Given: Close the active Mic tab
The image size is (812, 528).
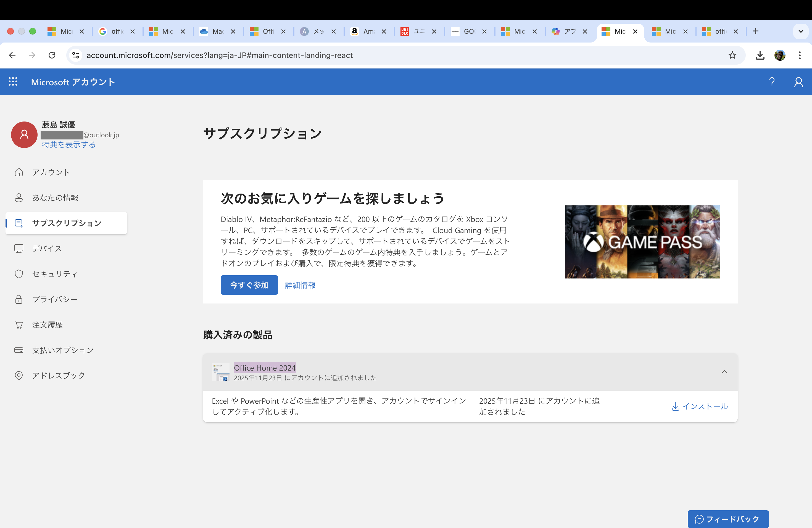Looking at the screenshot, I should 635,31.
